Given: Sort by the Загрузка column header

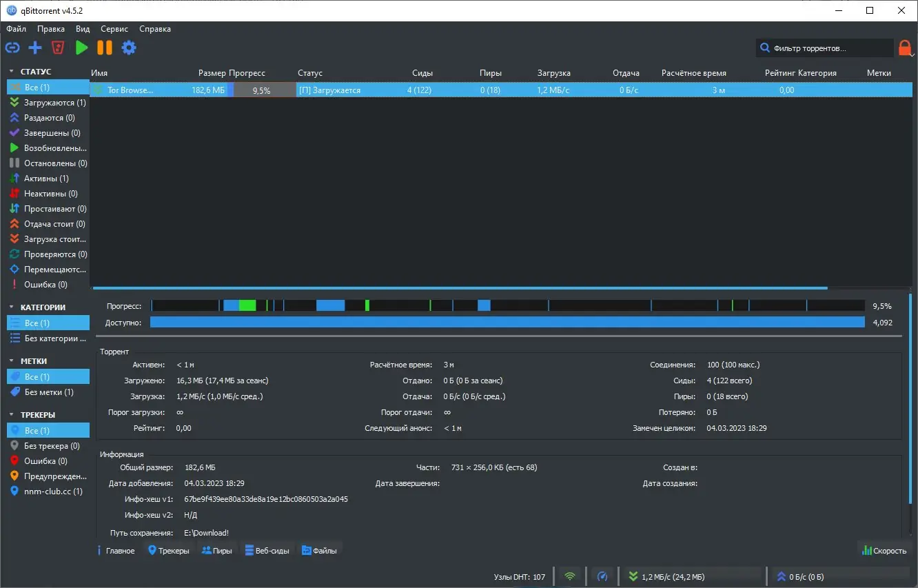Looking at the screenshot, I should coord(554,73).
